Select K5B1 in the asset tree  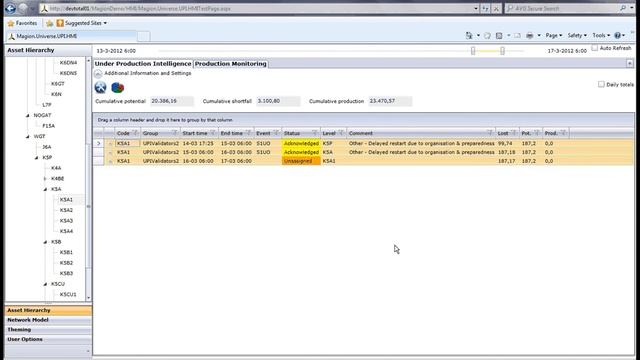tap(66, 253)
